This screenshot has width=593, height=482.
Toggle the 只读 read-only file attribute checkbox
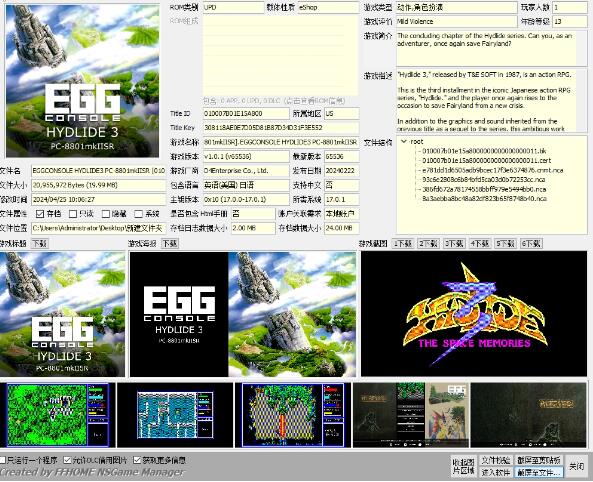coord(73,214)
